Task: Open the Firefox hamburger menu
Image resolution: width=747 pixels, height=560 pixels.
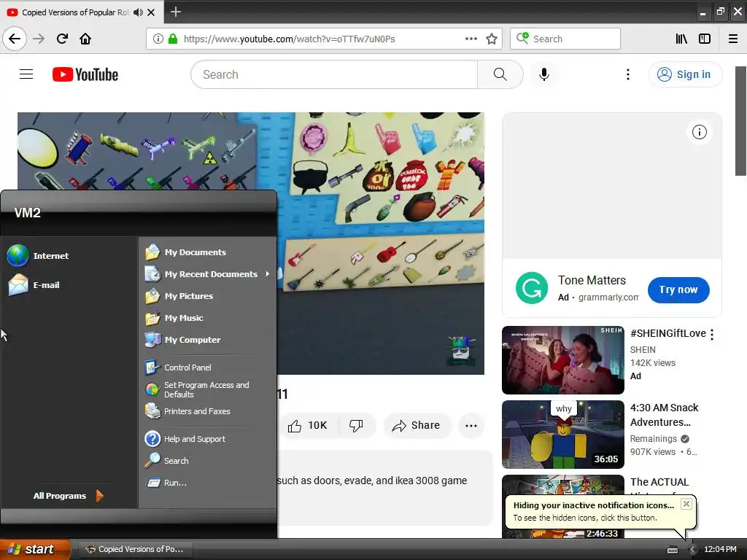Action: [733, 39]
